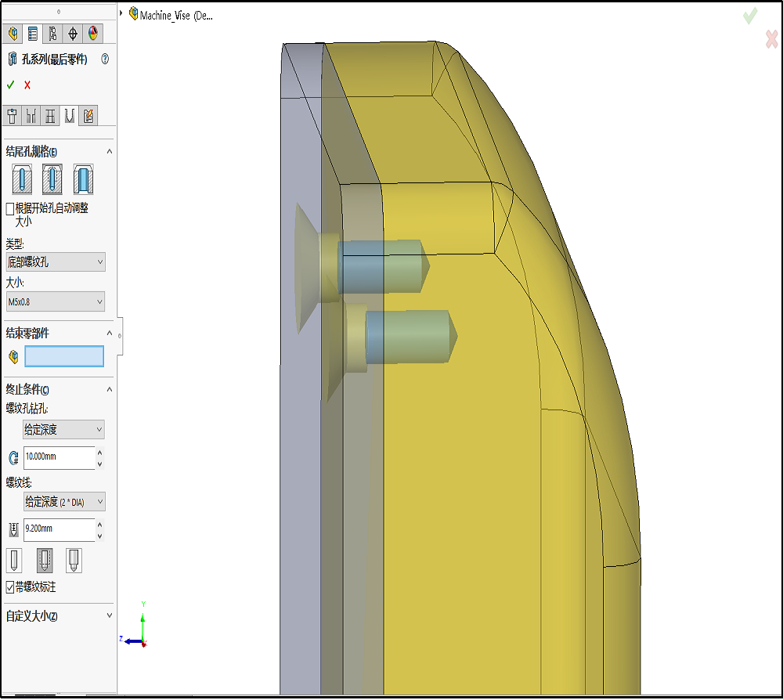
Task: Open the size dropdown showing M5x0.8
Action: tap(56, 301)
